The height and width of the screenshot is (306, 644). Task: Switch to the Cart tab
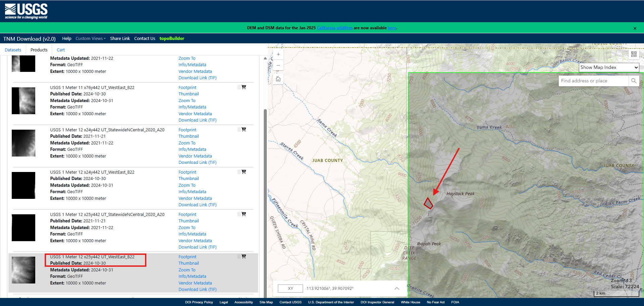coord(61,50)
